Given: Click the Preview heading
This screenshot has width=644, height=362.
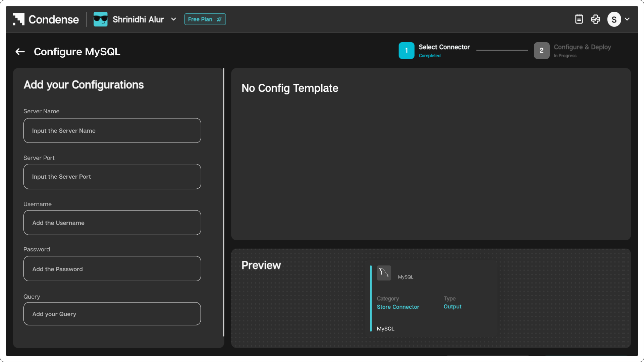Looking at the screenshot, I should (261, 265).
